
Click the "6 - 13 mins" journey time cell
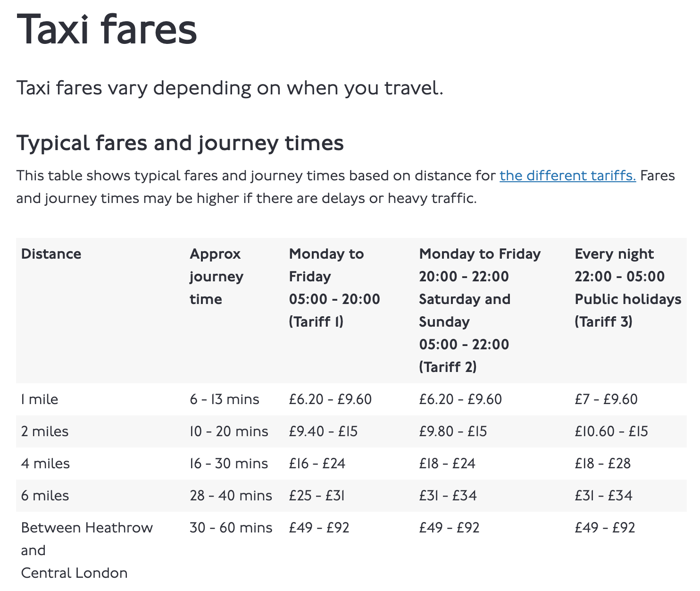tap(225, 399)
